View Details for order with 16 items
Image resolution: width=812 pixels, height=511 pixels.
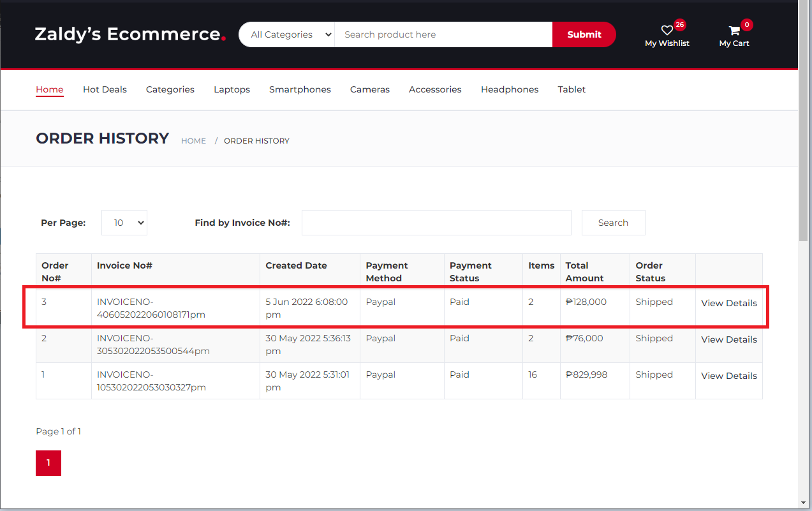(x=728, y=376)
